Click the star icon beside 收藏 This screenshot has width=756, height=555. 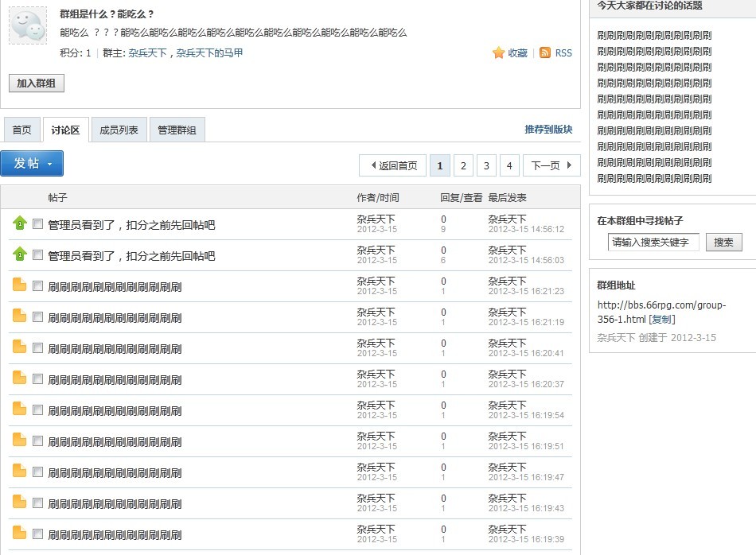(498, 52)
